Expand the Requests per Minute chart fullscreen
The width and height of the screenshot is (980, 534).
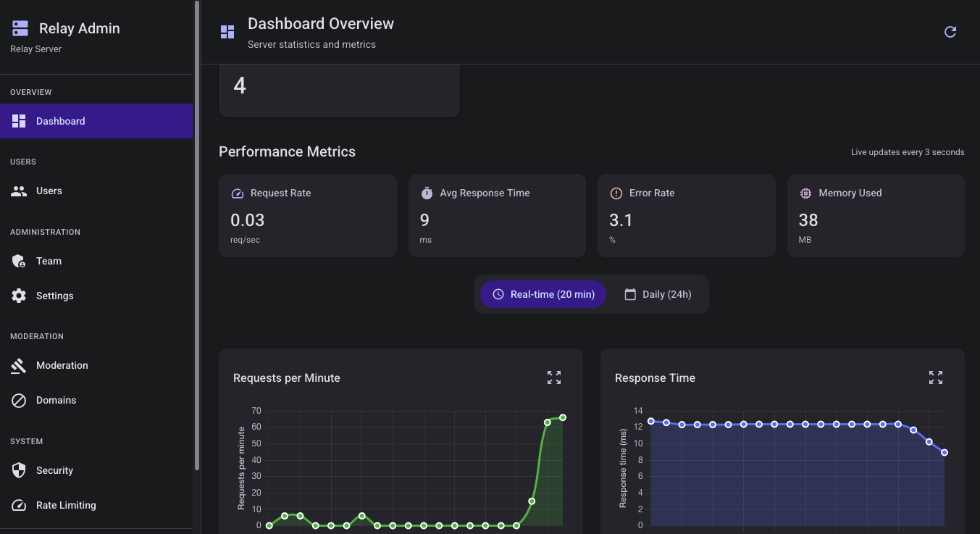pos(554,377)
